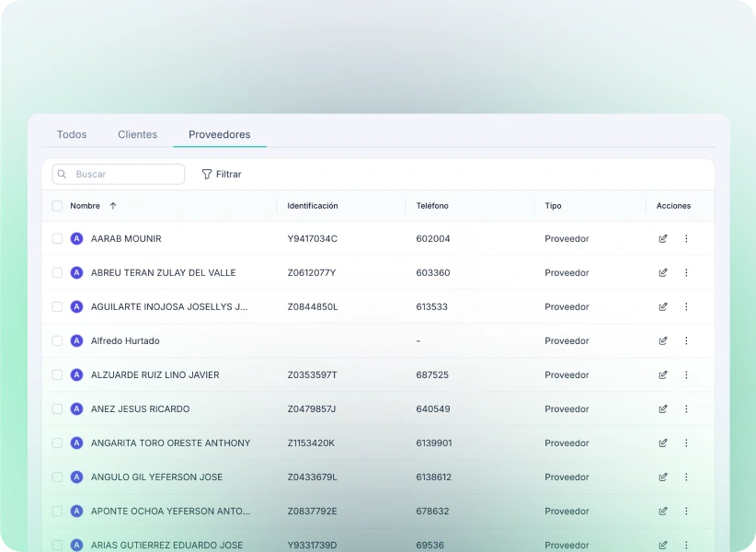Image resolution: width=756 pixels, height=552 pixels.
Task: Switch to the Todos tab
Action: (72, 134)
